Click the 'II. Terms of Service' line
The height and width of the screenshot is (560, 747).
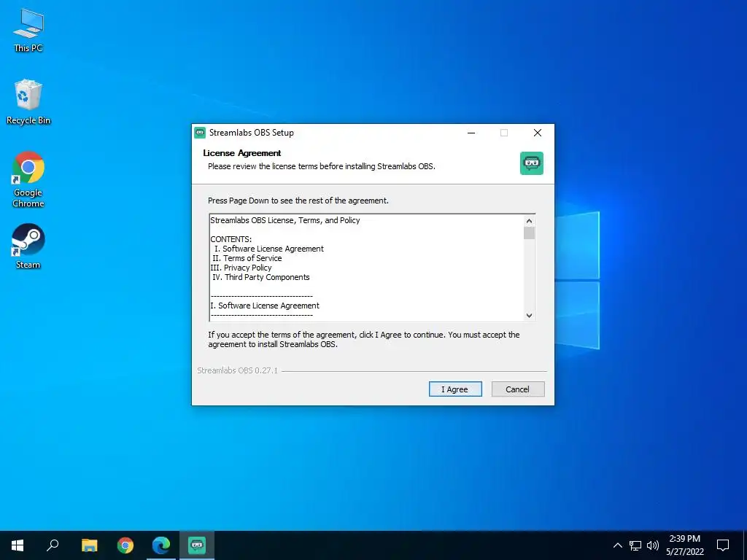(247, 258)
